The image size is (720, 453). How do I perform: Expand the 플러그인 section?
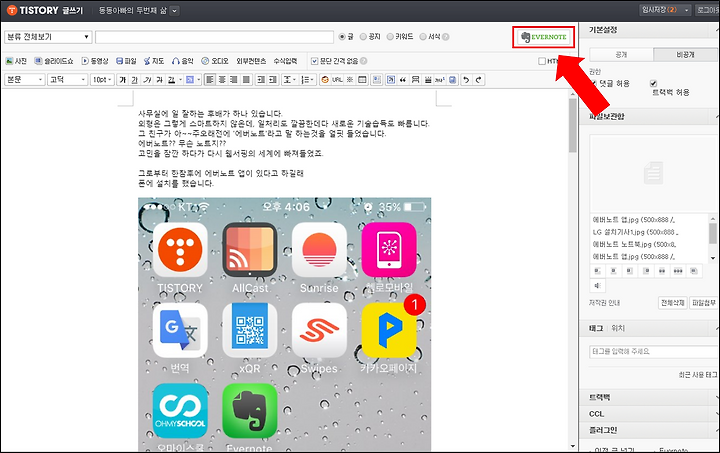(649, 431)
